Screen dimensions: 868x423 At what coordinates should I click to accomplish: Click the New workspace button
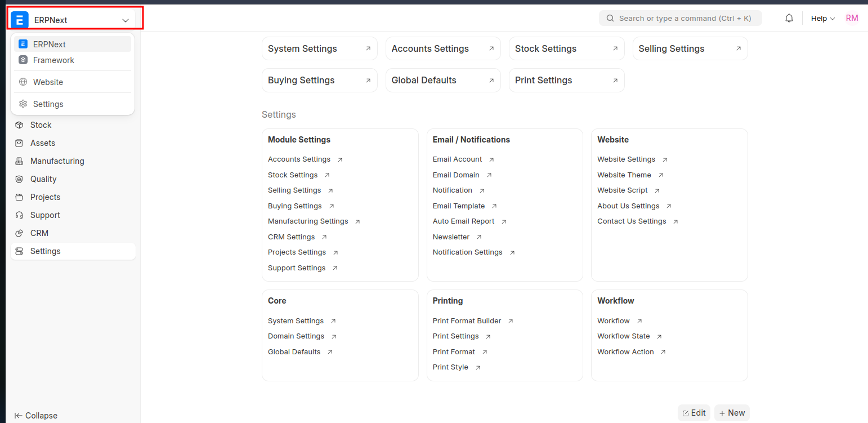(x=732, y=413)
